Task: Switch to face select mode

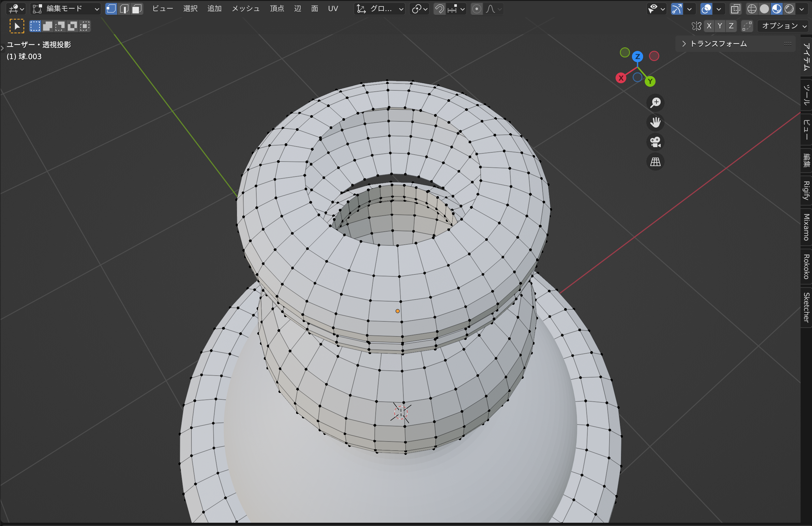Action: tap(136, 9)
